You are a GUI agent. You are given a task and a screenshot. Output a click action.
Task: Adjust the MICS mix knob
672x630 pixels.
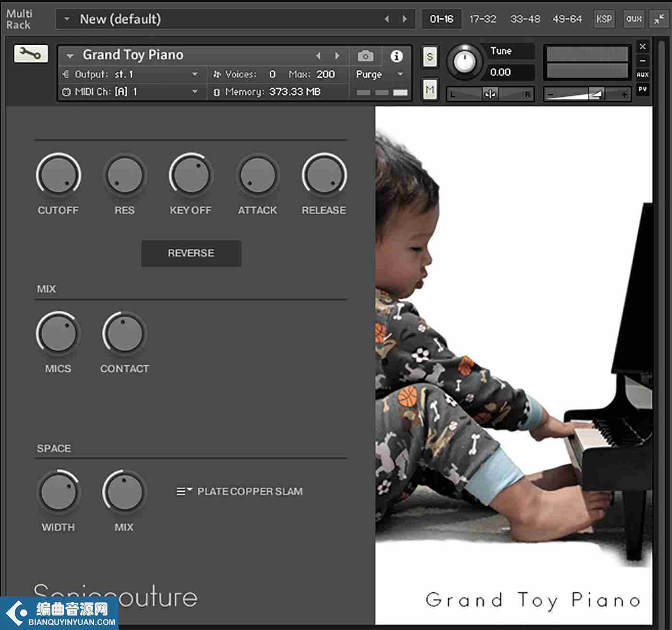click(58, 333)
